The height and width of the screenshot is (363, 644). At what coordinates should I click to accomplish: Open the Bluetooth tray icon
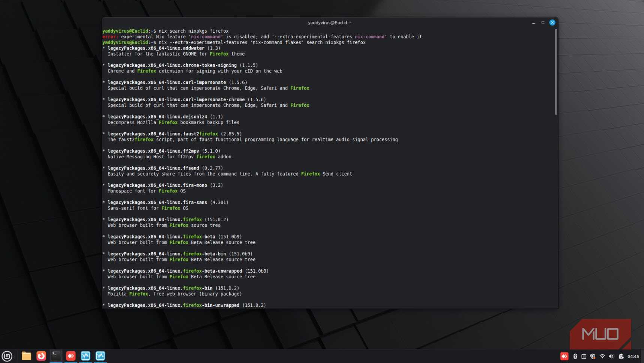[575, 356]
